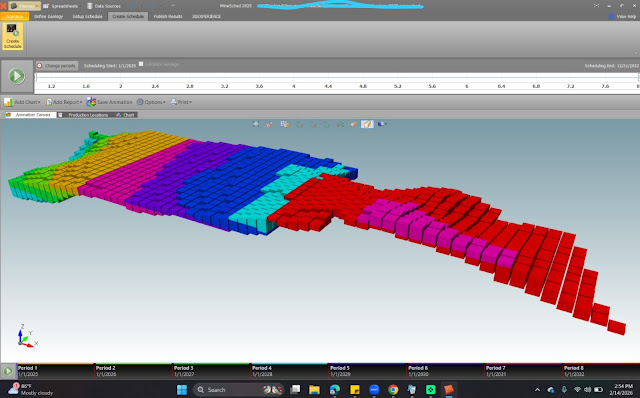Click the MineSched icon on the taskbar
640x398 pixels.
(x=449, y=389)
